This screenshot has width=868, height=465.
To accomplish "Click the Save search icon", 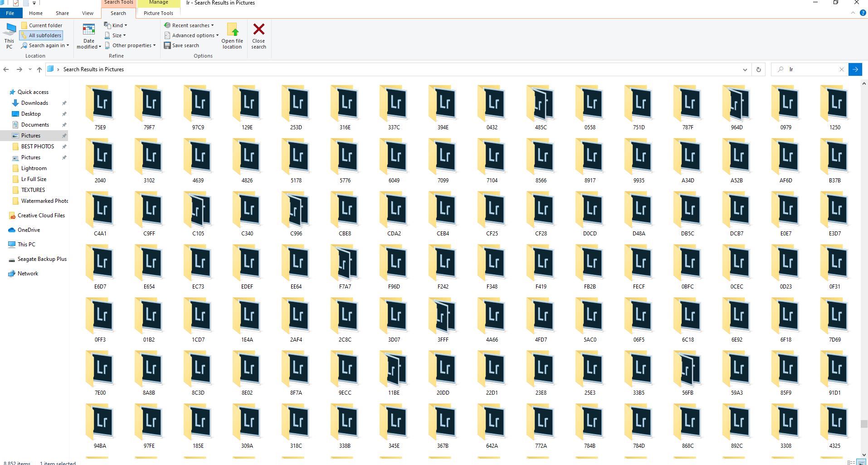I will click(182, 45).
